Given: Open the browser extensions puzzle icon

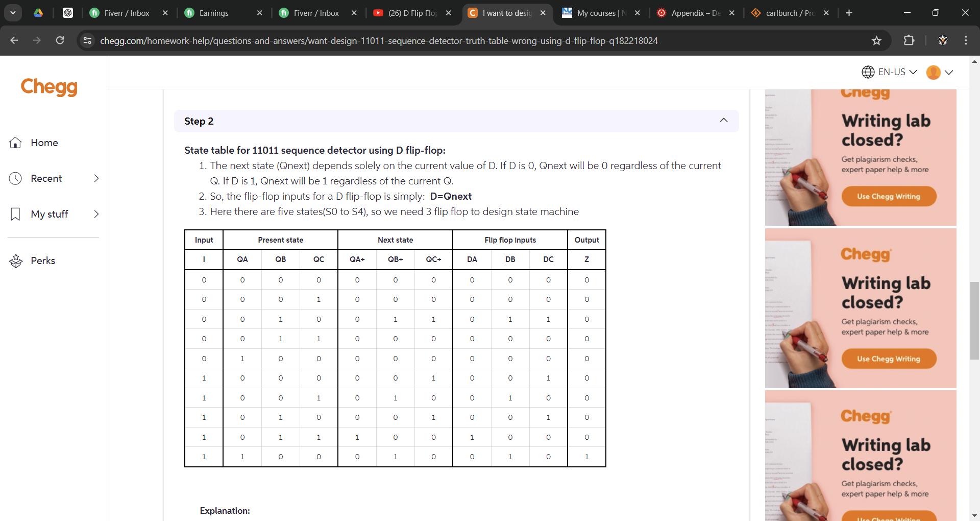Looking at the screenshot, I should click(910, 40).
